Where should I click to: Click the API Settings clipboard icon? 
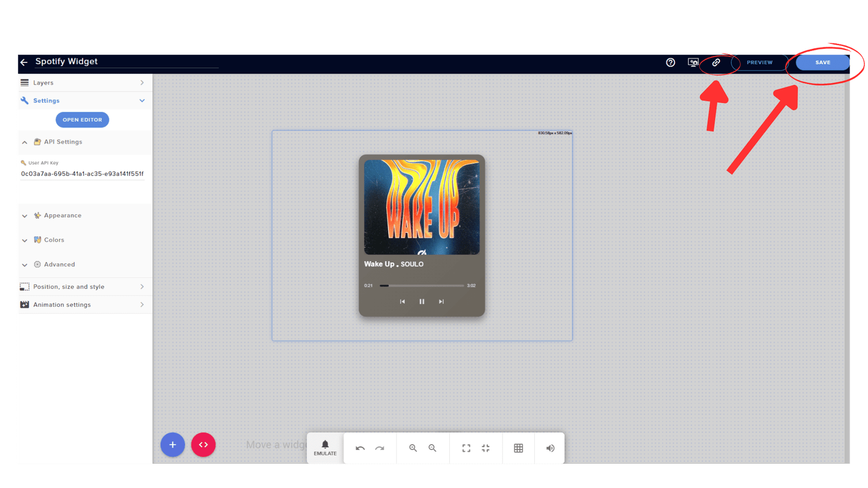(x=37, y=142)
